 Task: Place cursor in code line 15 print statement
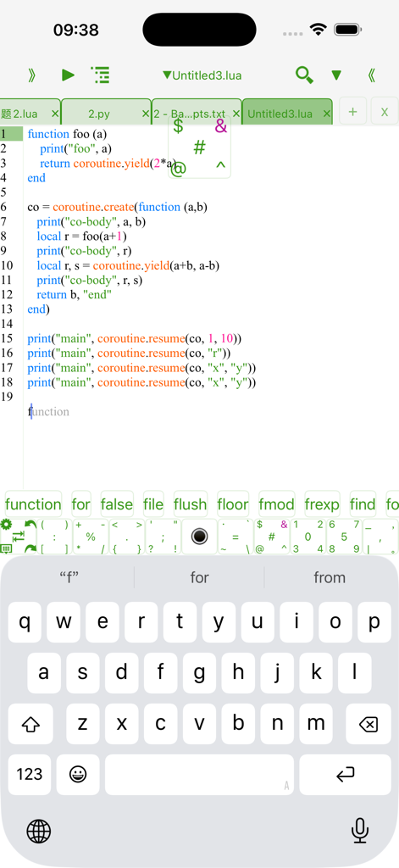[x=135, y=338]
